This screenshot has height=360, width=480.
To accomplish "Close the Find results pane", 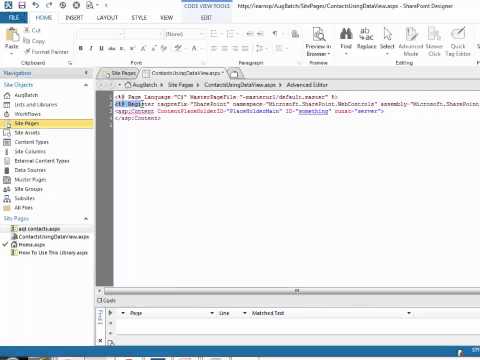I will click(100, 340).
